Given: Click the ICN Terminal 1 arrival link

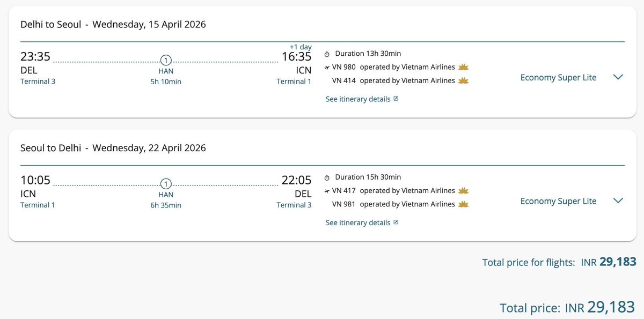Looking at the screenshot, I should tap(294, 81).
